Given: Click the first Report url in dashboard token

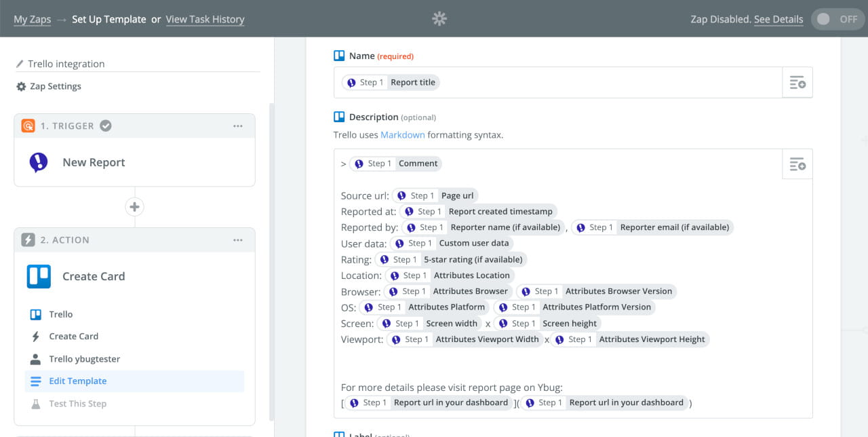Looking at the screenshot, I should point(429,402).
